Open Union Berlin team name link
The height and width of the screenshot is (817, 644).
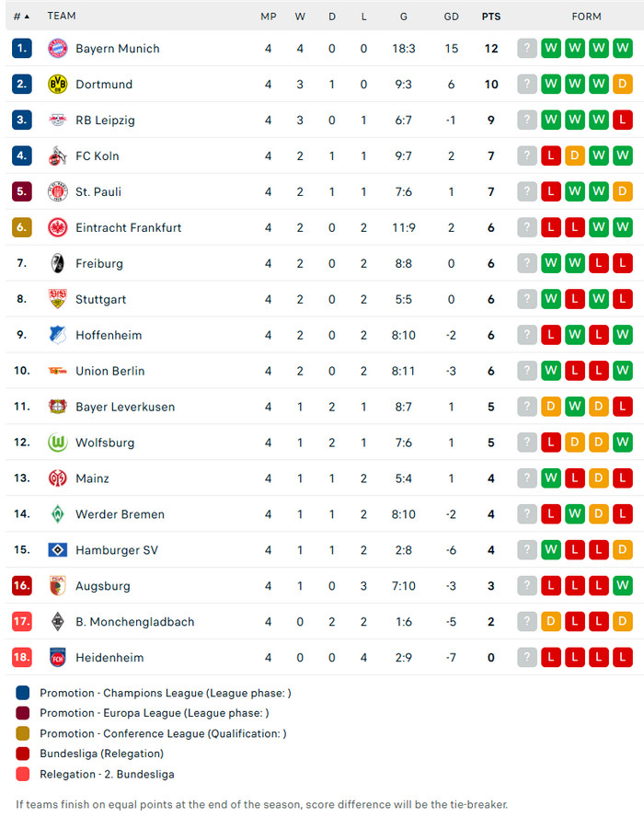point(109,371)
